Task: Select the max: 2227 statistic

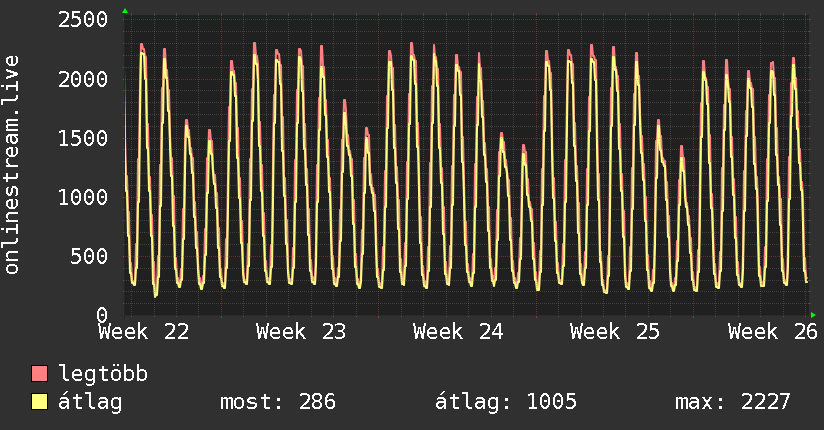Action: point(733,402)
